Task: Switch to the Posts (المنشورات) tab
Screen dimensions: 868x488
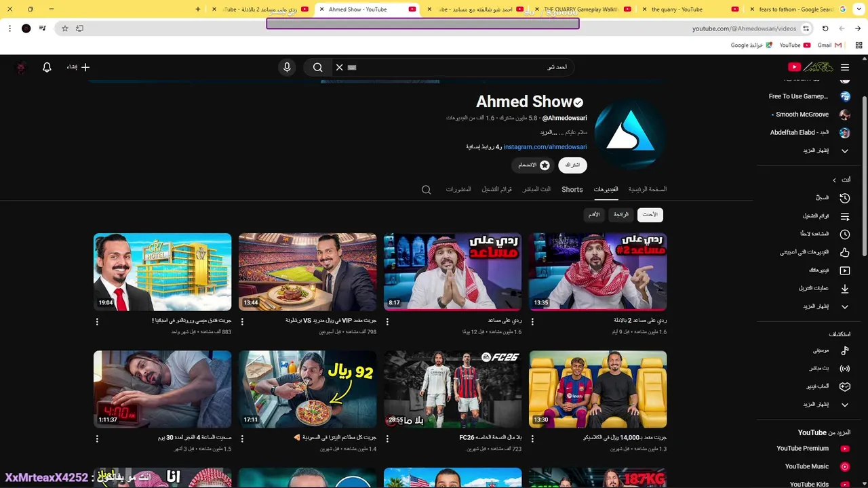Action: pos(458,189)
